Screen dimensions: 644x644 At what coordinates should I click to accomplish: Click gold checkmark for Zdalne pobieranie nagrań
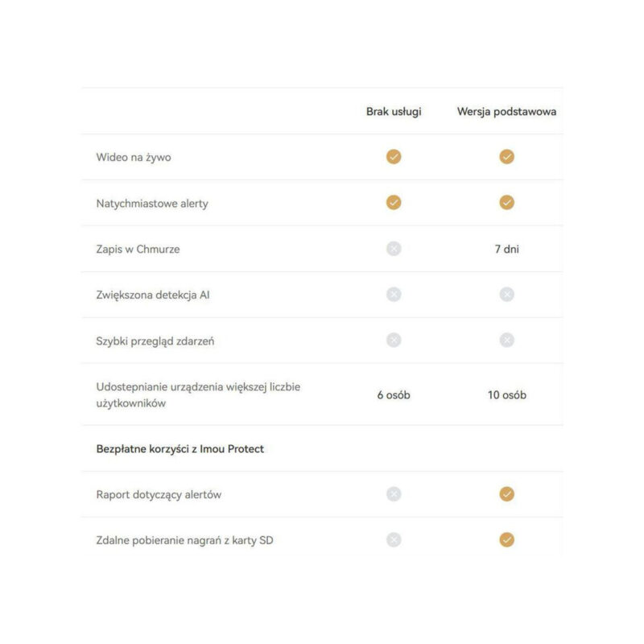click(x=506, y=540)
